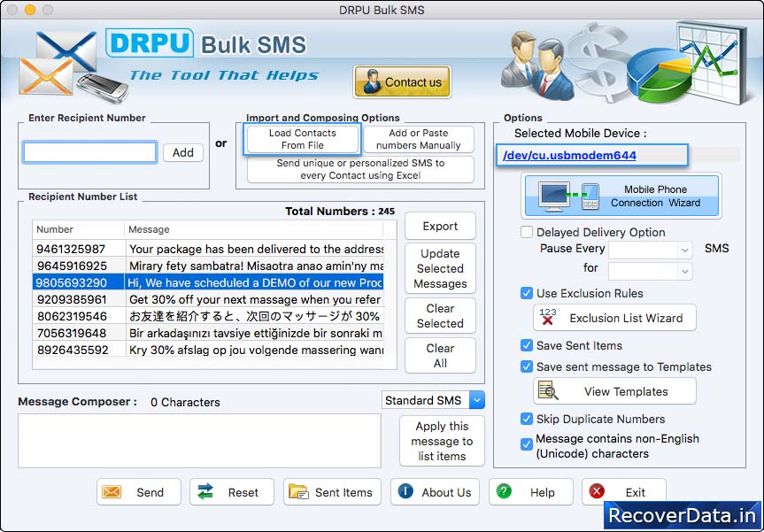Click message starting 'Bir arkadaşınızı tavsiye'
764x532 pixels.
pos(256,333)
